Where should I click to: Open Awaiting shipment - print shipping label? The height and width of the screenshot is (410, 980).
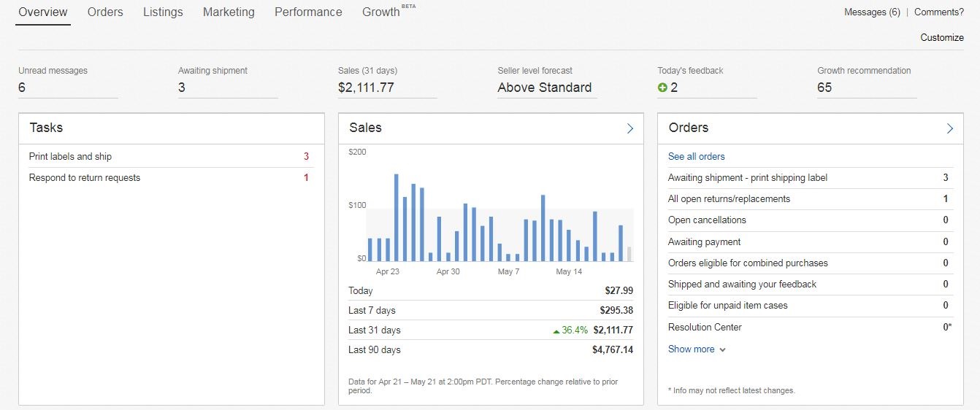point(747,178)
